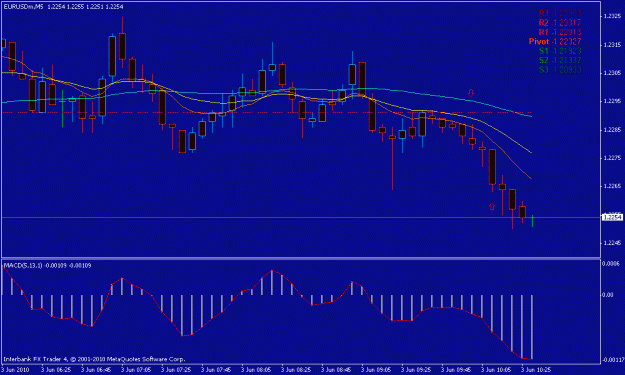Click the 1.2305 price axis label
The width and height of the screenshot is (625, 375).
click(613, 73)
